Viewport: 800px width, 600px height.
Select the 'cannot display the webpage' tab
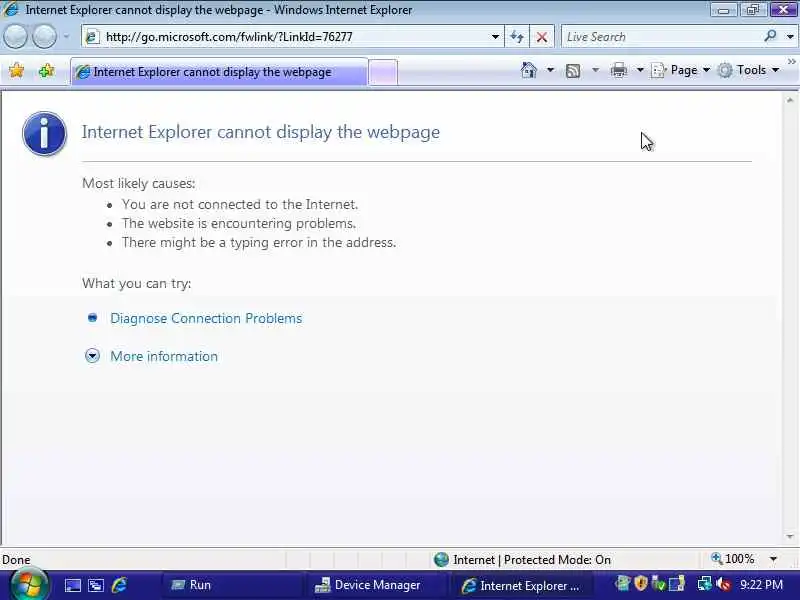coord(219,72)
